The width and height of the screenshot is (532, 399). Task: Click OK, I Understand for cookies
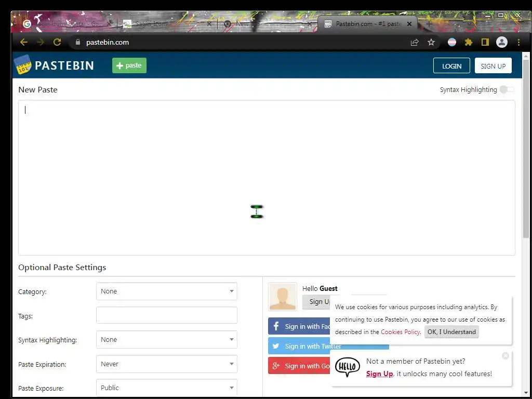coord(451,332)
